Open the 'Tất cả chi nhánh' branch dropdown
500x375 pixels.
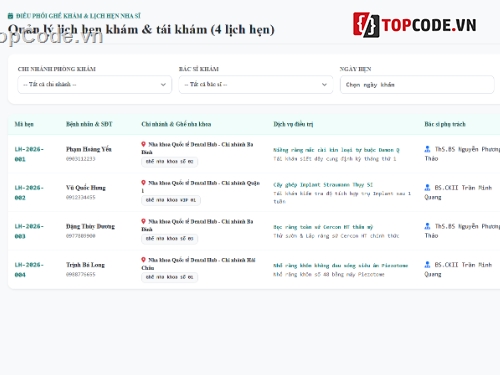pyautogui.click(x=95, y=84)
